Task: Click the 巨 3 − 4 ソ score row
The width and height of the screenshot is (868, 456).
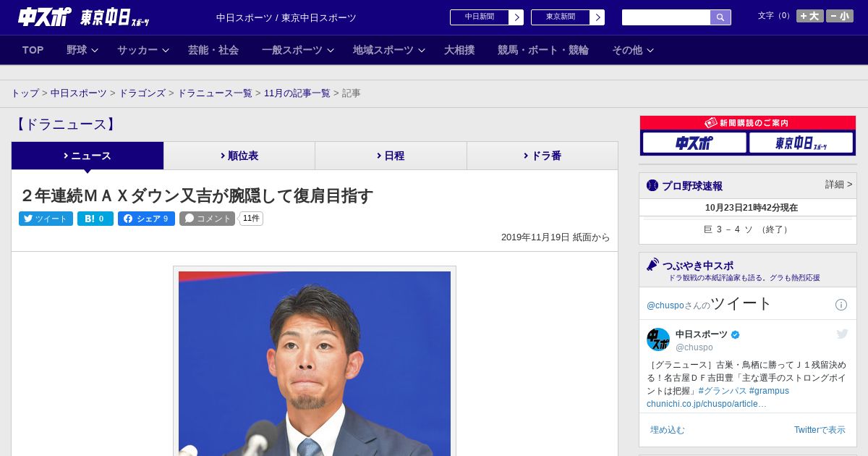Action: 748,229
